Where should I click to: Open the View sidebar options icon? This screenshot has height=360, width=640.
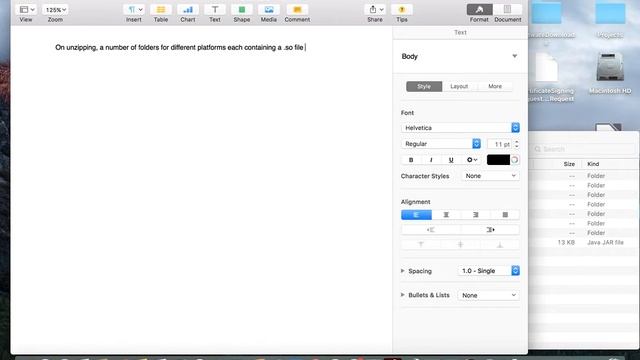pos(27,9)
